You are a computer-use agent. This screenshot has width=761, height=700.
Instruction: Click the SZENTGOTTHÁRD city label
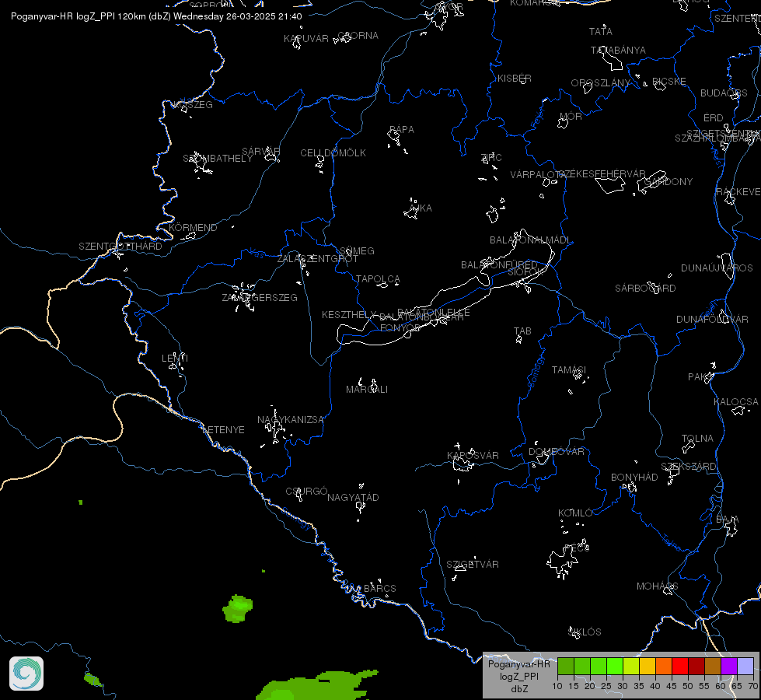[120, 247]
